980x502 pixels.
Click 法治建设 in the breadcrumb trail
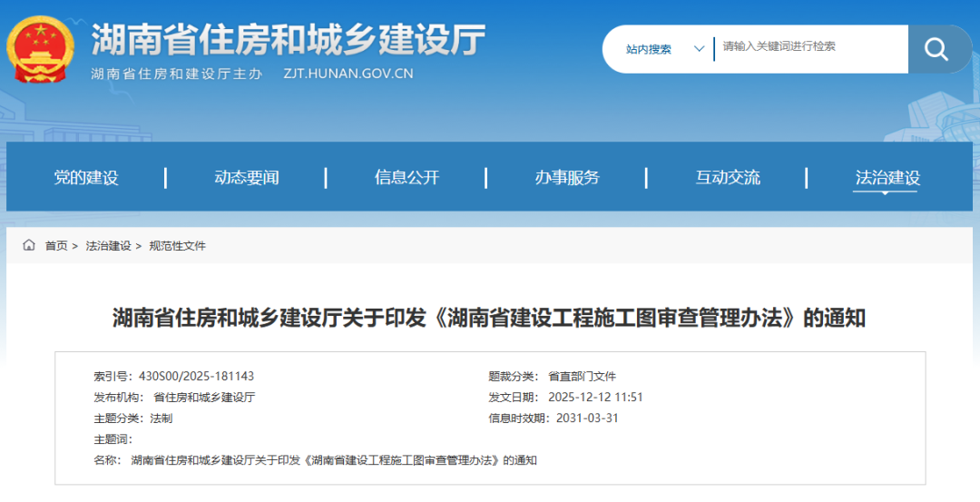[108, 246]
